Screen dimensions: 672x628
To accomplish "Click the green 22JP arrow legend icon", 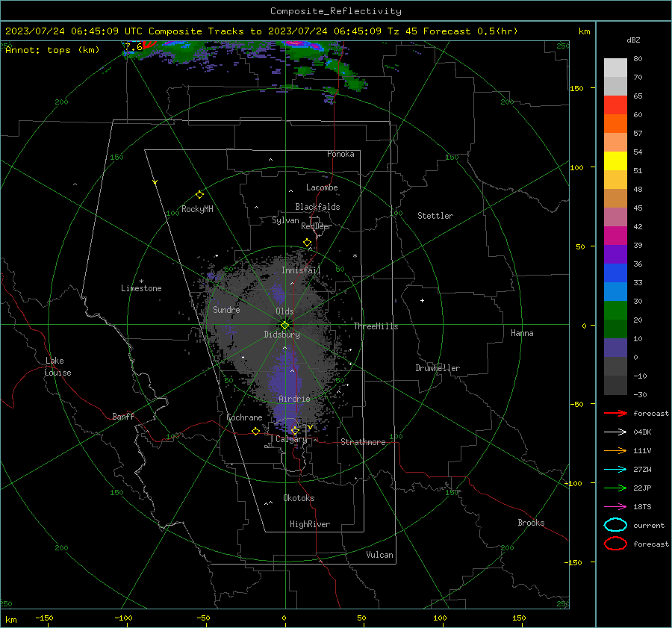I will (x=615, y=488).
